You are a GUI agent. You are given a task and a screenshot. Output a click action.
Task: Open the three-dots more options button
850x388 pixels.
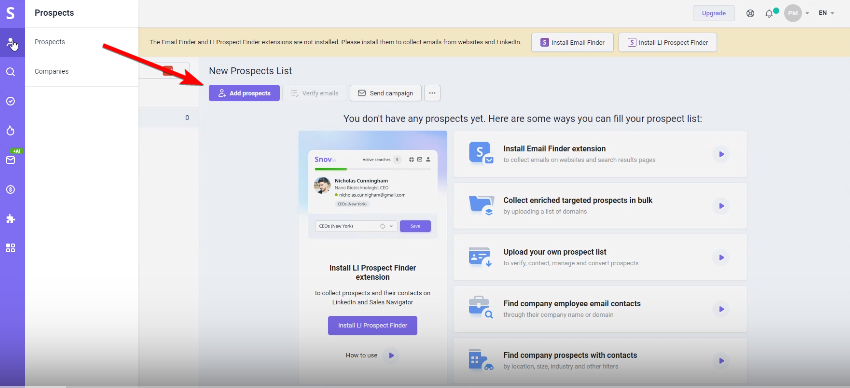[432, 93]
